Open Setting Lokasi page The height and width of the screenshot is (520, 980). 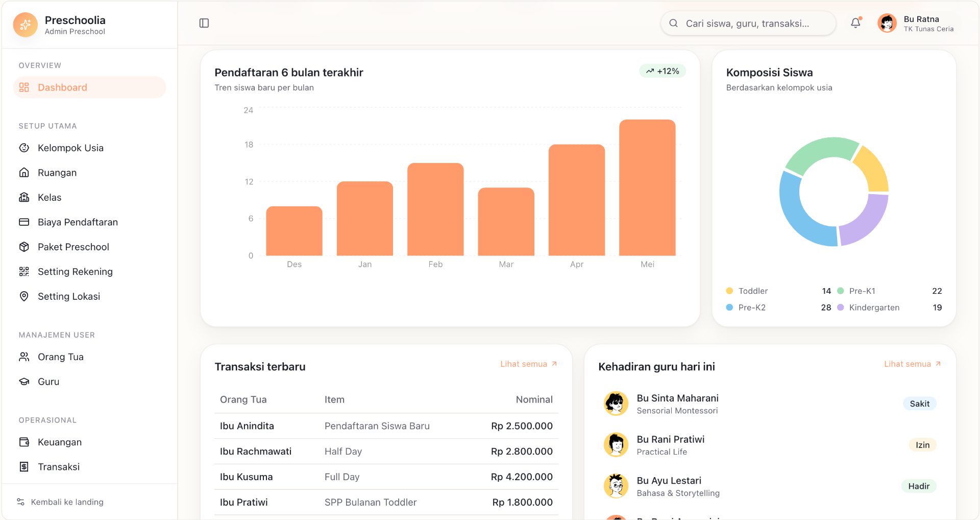[x=89, y=296]
